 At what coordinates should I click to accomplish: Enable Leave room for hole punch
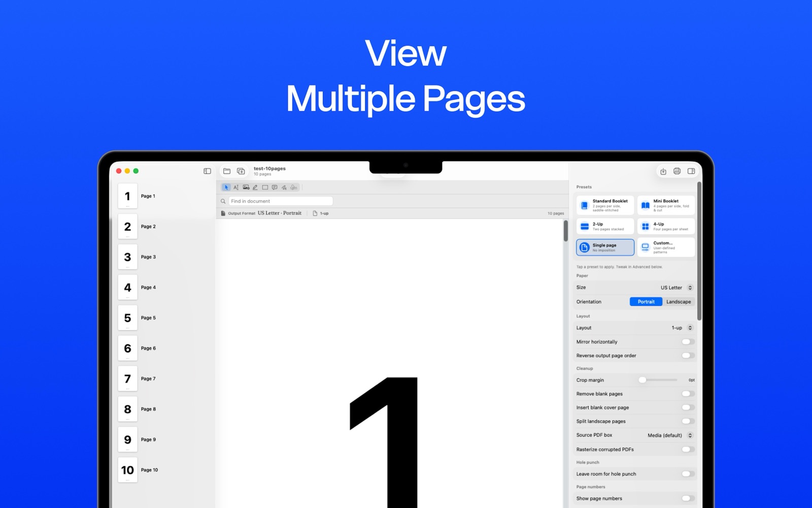(x=688, y=474)
